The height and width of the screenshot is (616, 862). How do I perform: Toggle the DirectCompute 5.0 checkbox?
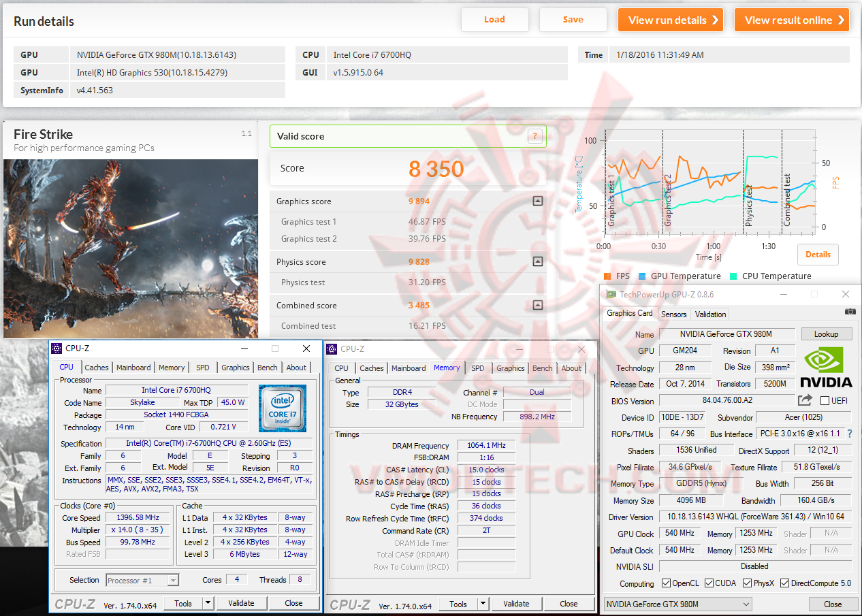point(784,583)
